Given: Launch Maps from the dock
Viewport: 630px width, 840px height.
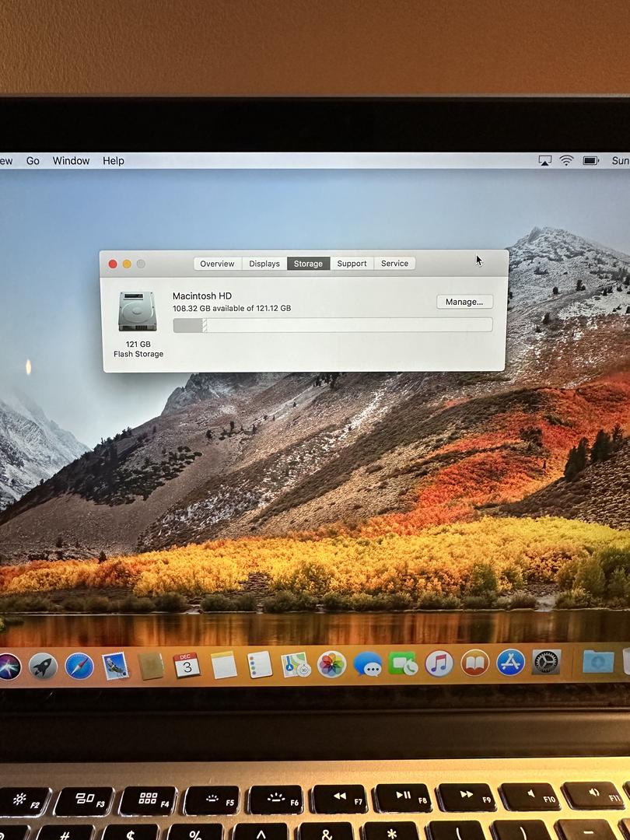Looking at the screenshot, I should point(296,665).
